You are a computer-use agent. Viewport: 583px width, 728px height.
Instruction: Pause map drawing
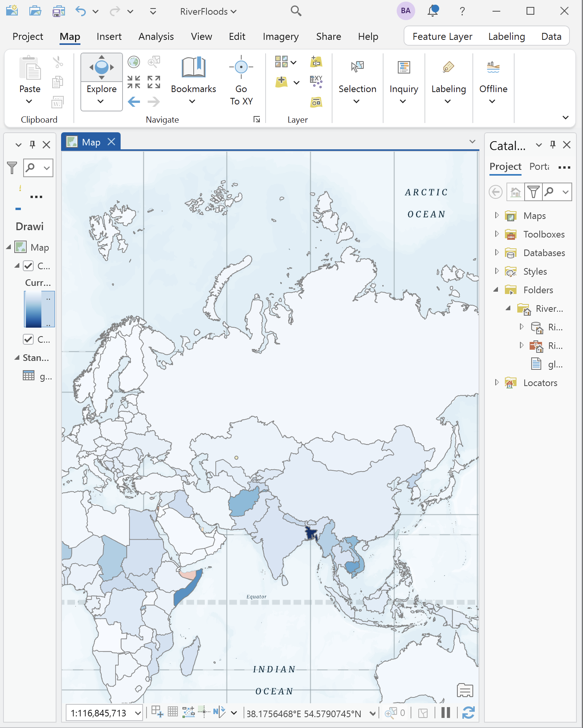click(446, 713)
